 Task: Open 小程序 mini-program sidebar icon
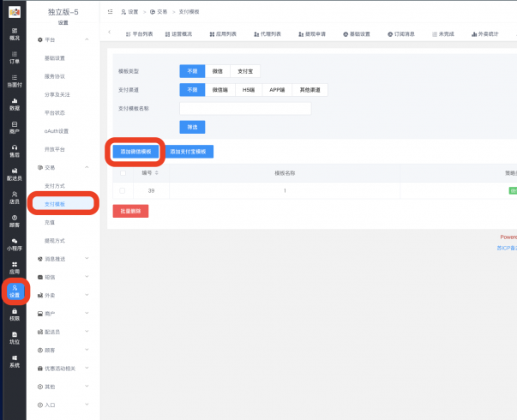(14, 243)
